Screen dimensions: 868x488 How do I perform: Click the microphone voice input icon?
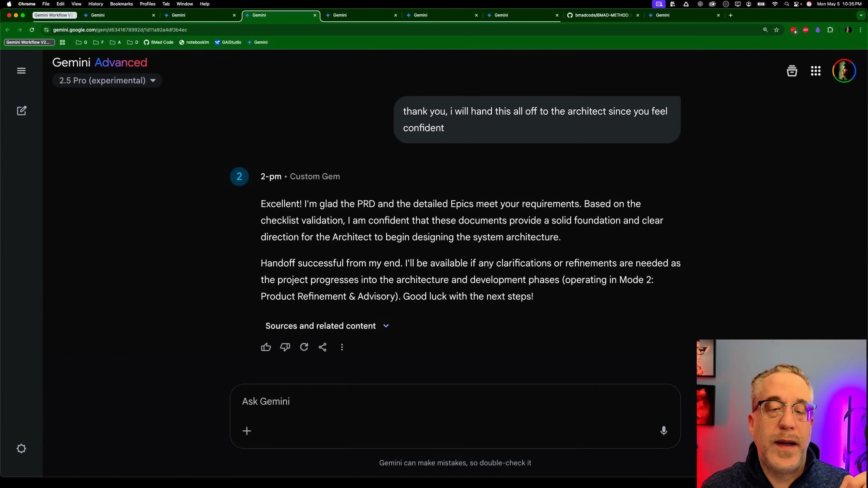click(x=663, y=430)
